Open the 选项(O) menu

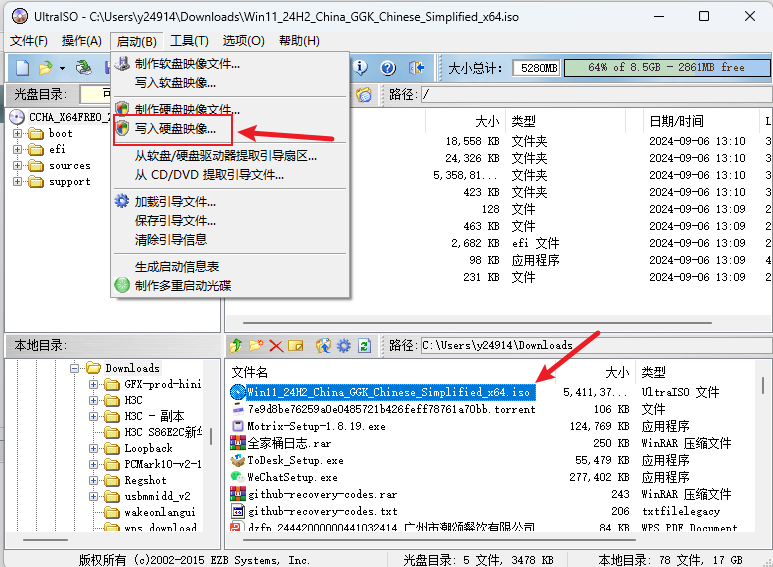243,41
